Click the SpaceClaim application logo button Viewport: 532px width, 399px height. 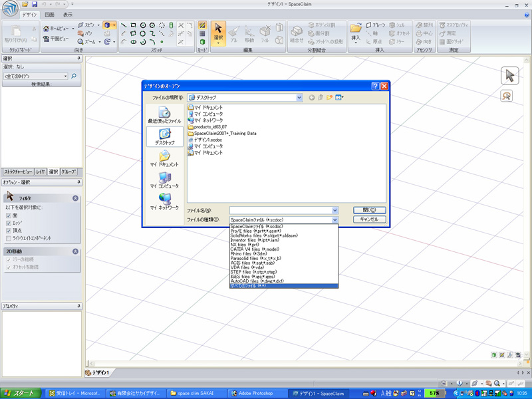[9, 8]
